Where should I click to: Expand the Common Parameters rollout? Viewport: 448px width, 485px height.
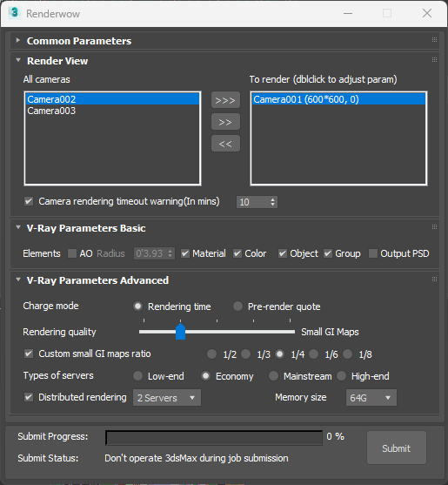coord(18,40)
